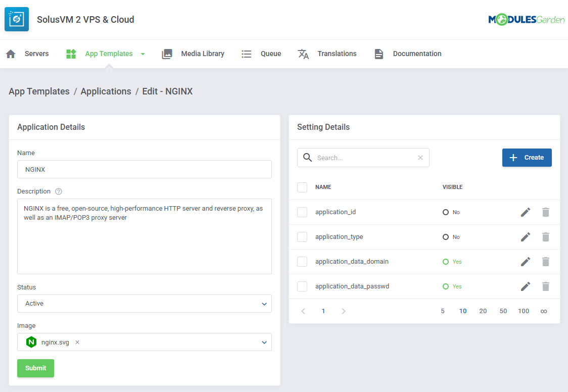Image resolution: width=568 pixels, height=392 pixels.
Task: Open the Status dropdown
Action: (145, 304)
